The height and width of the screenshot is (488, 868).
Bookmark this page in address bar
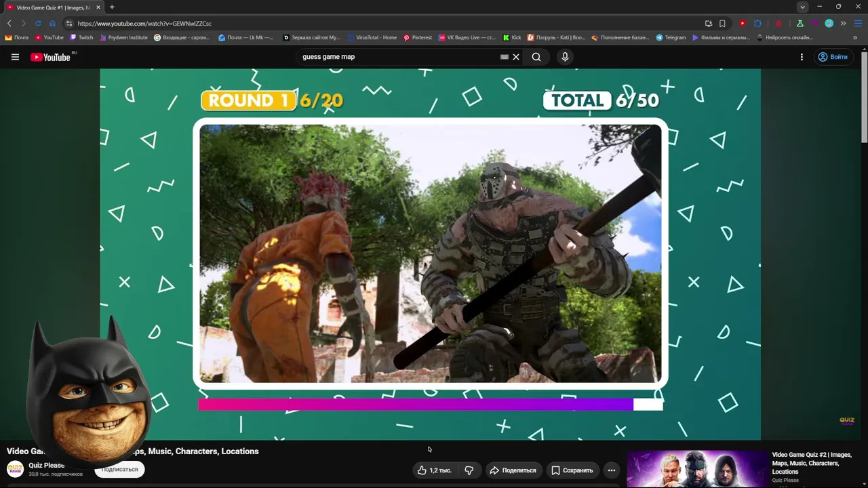pos(722,23)
